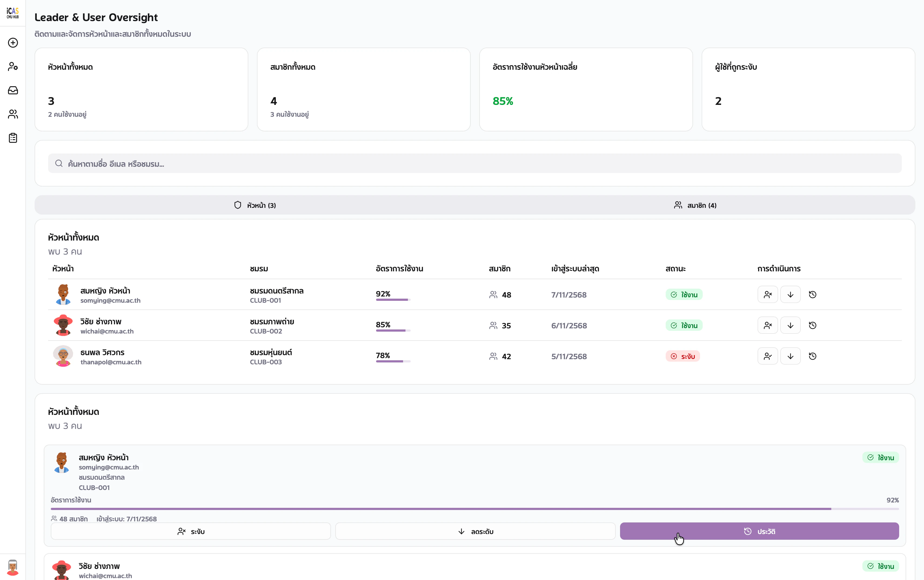Image resolution: width=924 pixels, height=580 pixels.
Task: Click the 92% usage bar in table
Action: (x=393, y=299)
